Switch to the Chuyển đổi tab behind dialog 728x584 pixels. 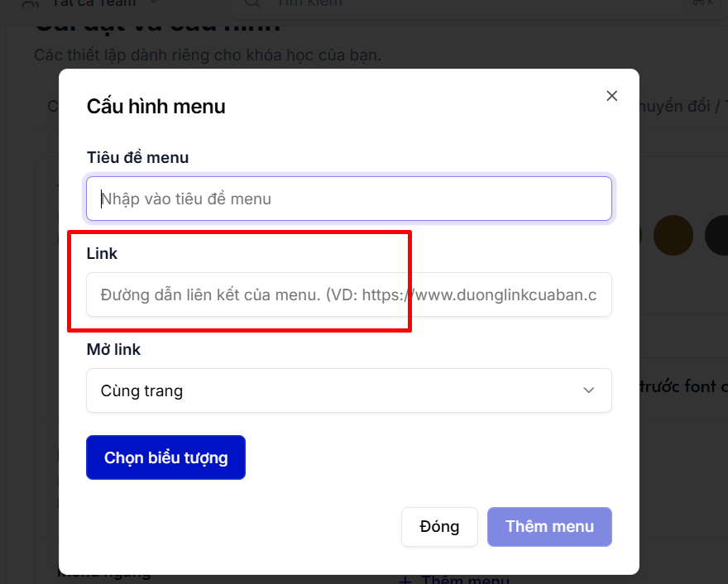[x=675, y=107]
